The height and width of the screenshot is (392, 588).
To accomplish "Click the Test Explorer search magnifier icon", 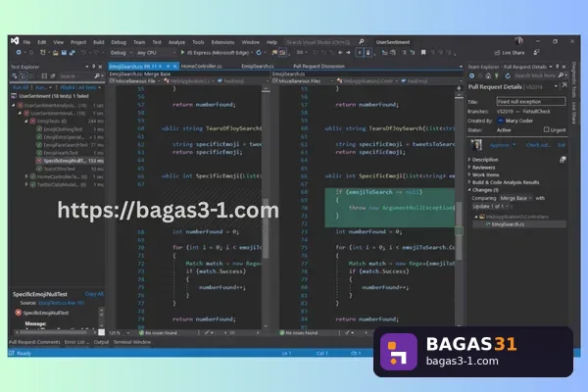I will click(x=97, y=76).
